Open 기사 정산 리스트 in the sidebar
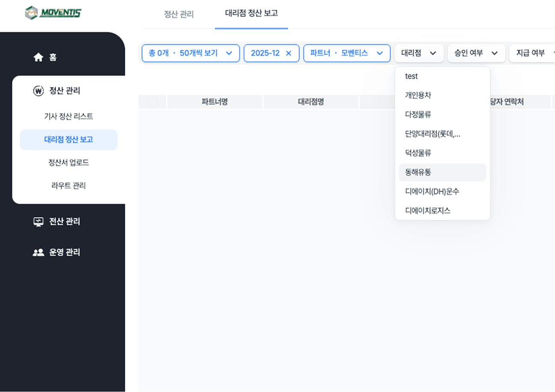The width and height of the screenshot is (555, 392). pyautogui.click(x=68, y=116)
